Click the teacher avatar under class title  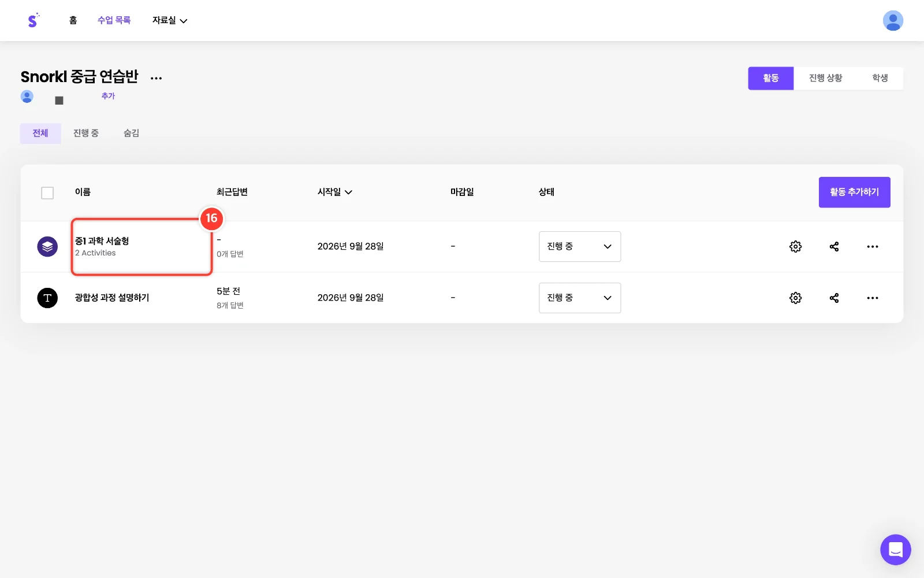27,96
